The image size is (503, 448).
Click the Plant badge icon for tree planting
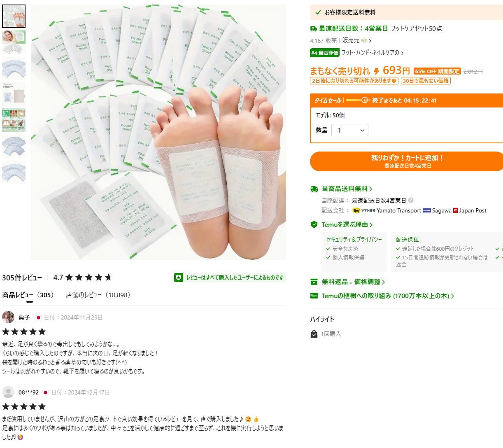(314, 296)
